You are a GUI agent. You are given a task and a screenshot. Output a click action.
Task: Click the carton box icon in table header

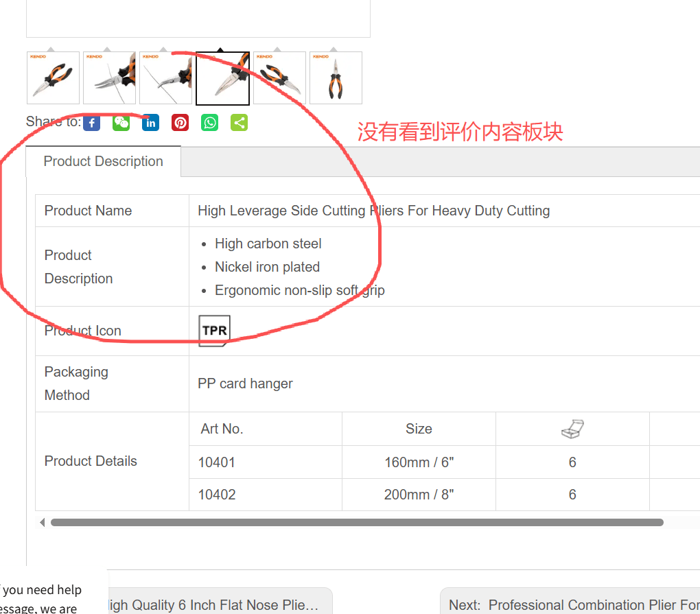(x=572, y=429)
